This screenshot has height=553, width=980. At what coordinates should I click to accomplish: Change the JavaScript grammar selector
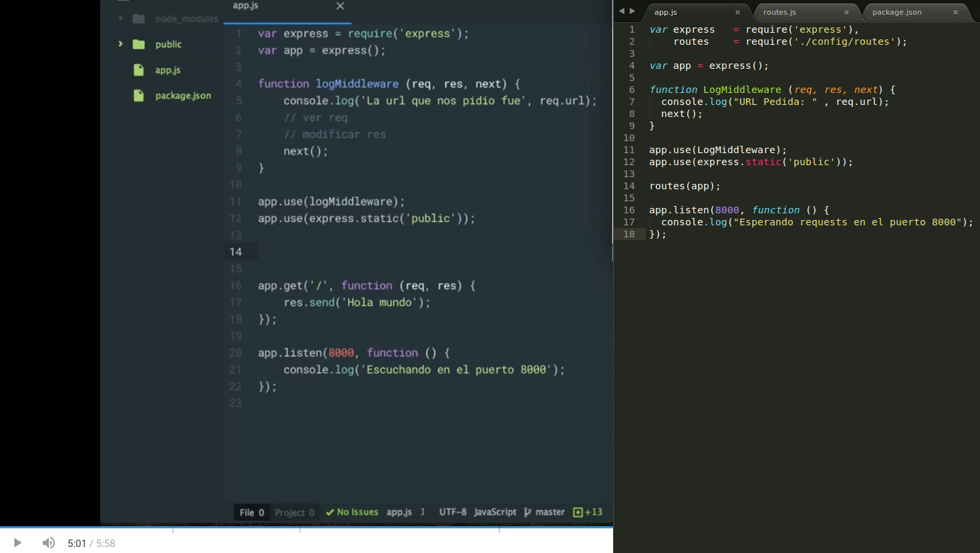click(495, 512)
